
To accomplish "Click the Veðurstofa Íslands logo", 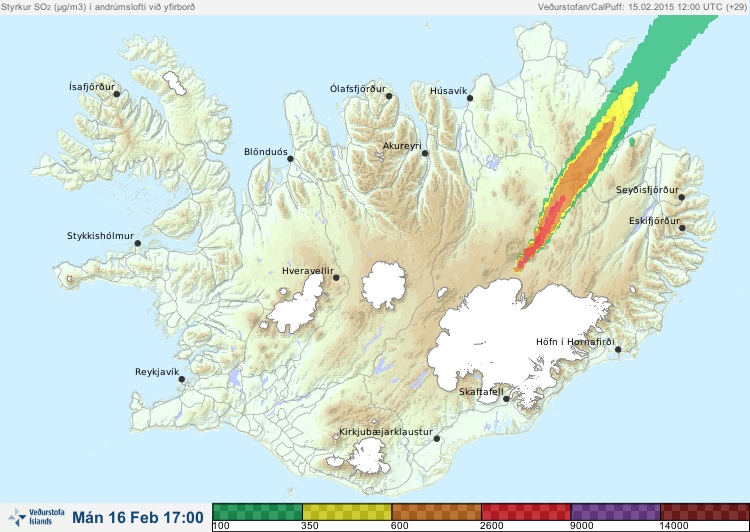I will point(36,517).
